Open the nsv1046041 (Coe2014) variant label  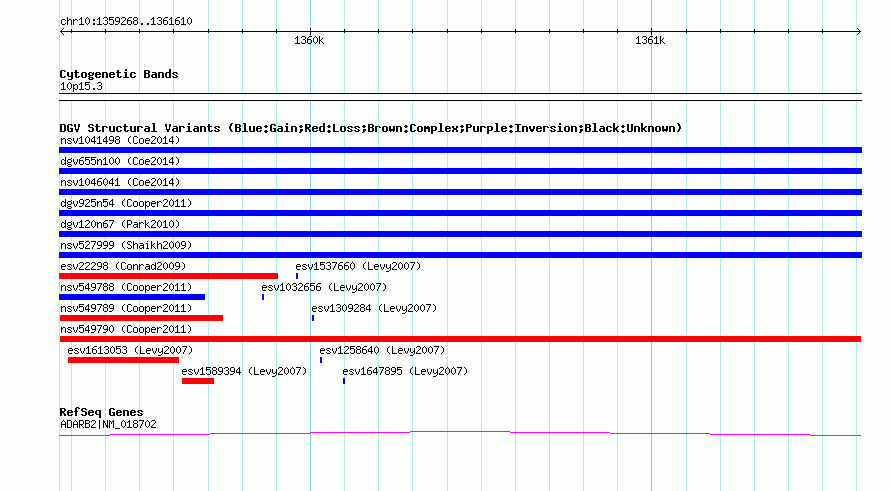pos(120,182)
